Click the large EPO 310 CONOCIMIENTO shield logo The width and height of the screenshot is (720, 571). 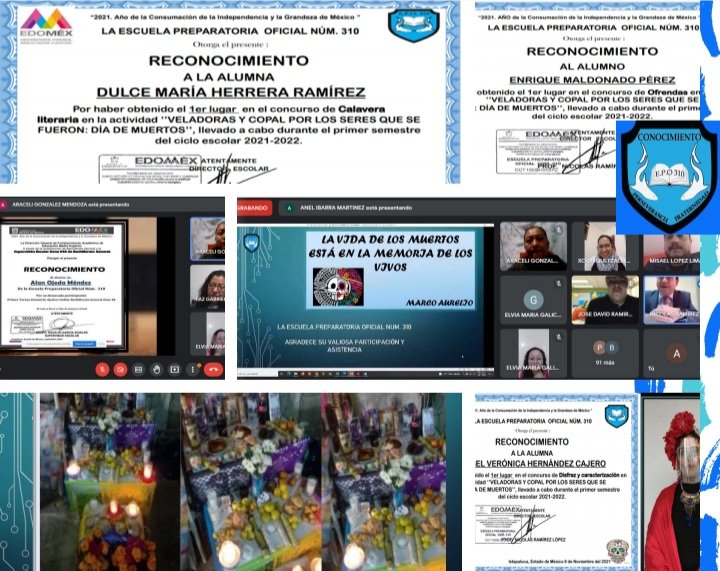(667, 177)
